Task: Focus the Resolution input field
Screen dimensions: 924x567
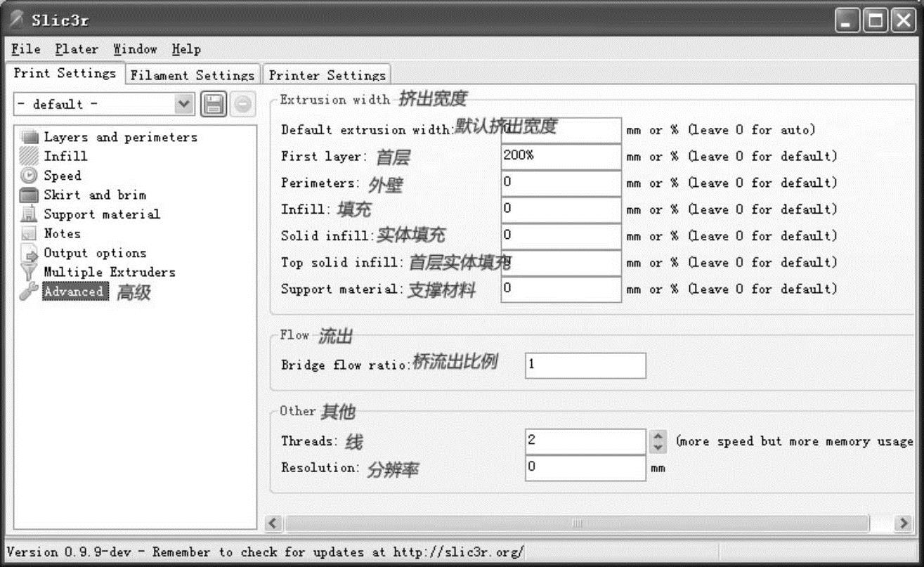Action: (585, 468)
